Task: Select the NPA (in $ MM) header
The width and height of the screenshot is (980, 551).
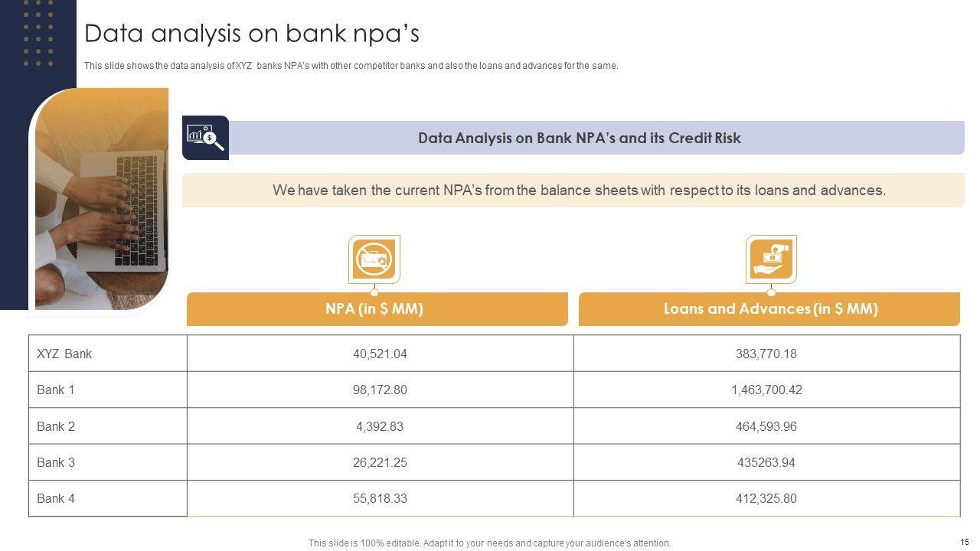Action: [374, 309]
